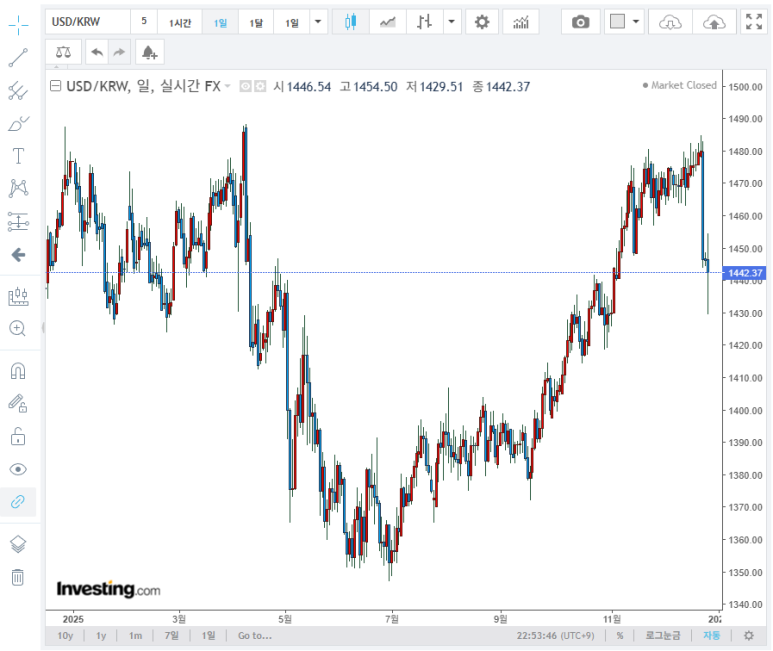Open chart settings gear in top toolbar
Viewport: 773px width, 651px height.
pyautogui.click(x=483, y=22)
